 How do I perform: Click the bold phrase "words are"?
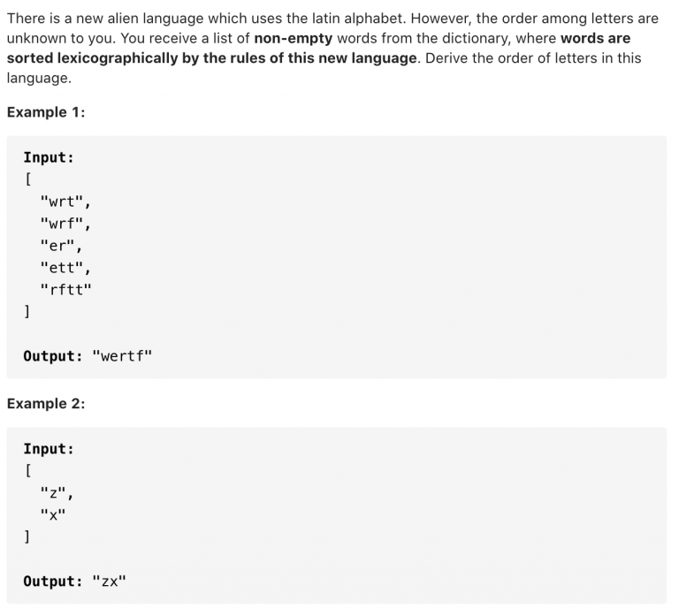pos(595,38)
